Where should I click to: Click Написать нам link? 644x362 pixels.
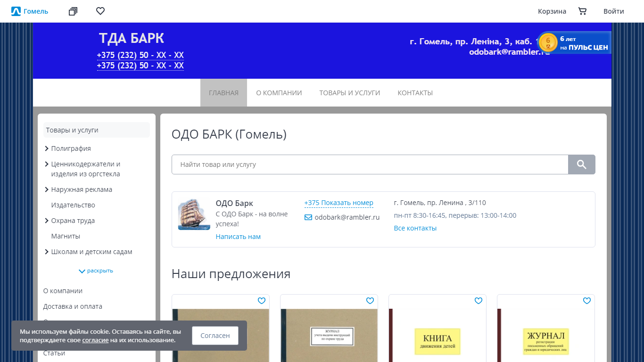coord(238,237)
